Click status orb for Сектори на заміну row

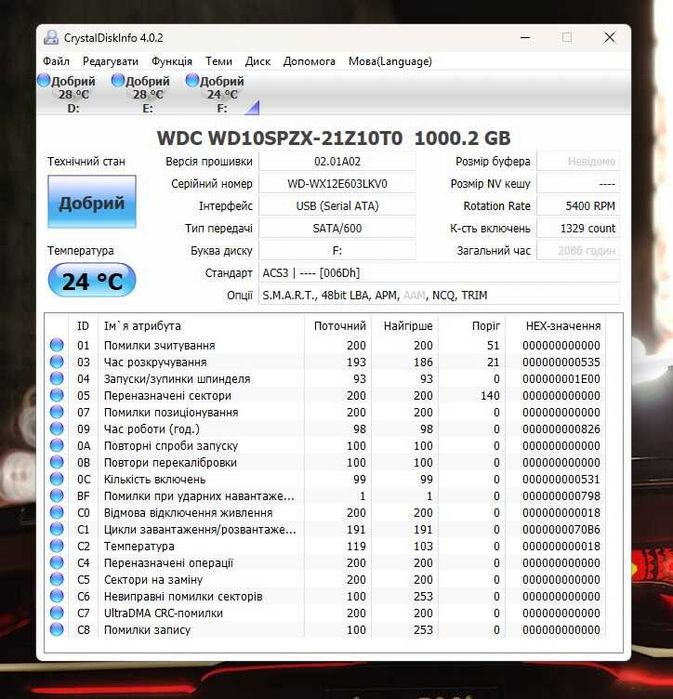point(57,579)
